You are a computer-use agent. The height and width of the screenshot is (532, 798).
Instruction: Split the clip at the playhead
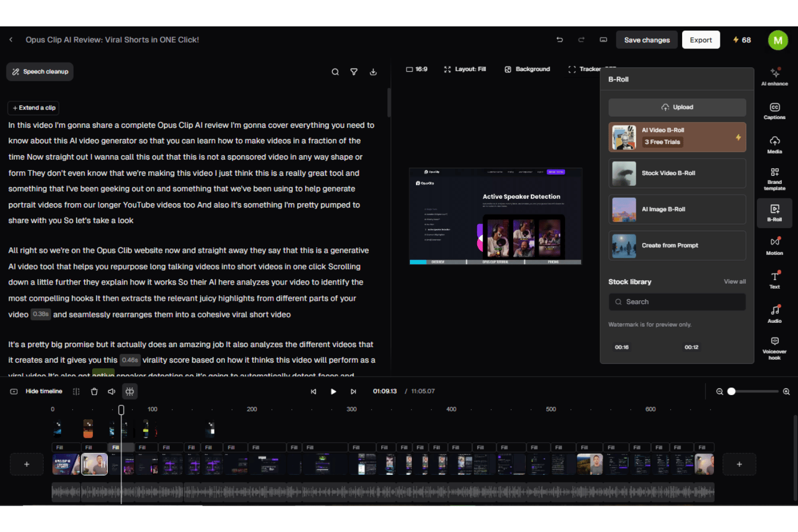(x=76, y=392)
